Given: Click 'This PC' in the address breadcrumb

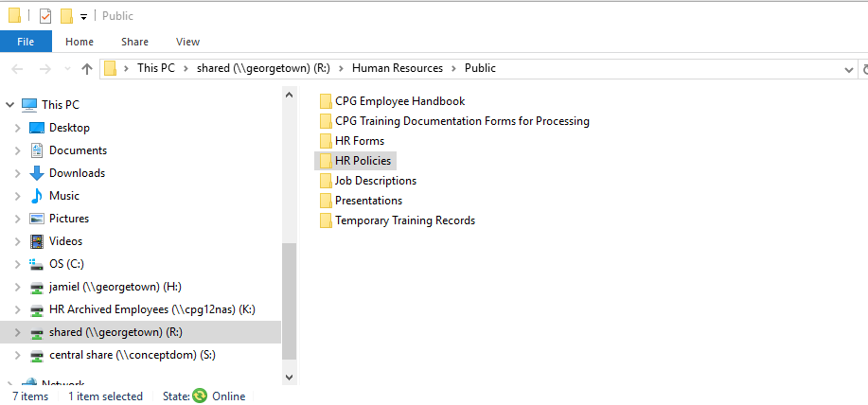Looking at the screenshot, I should click(x=156, y=68).
